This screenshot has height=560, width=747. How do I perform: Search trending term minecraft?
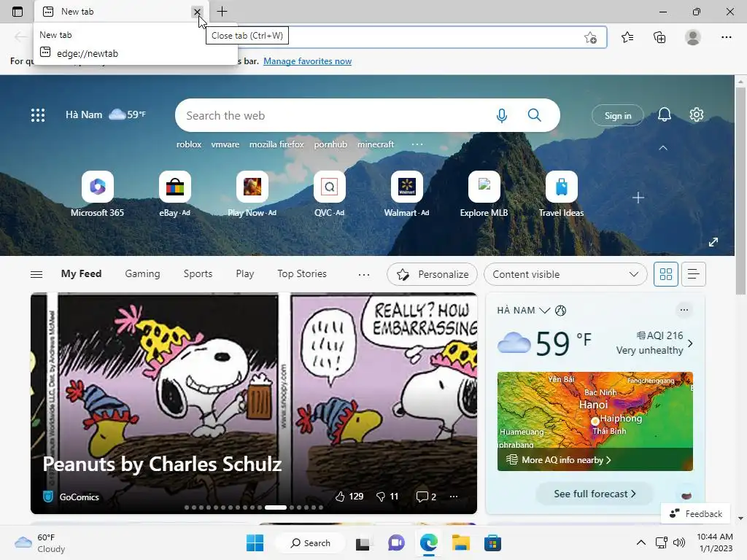(x=376, y=144)
